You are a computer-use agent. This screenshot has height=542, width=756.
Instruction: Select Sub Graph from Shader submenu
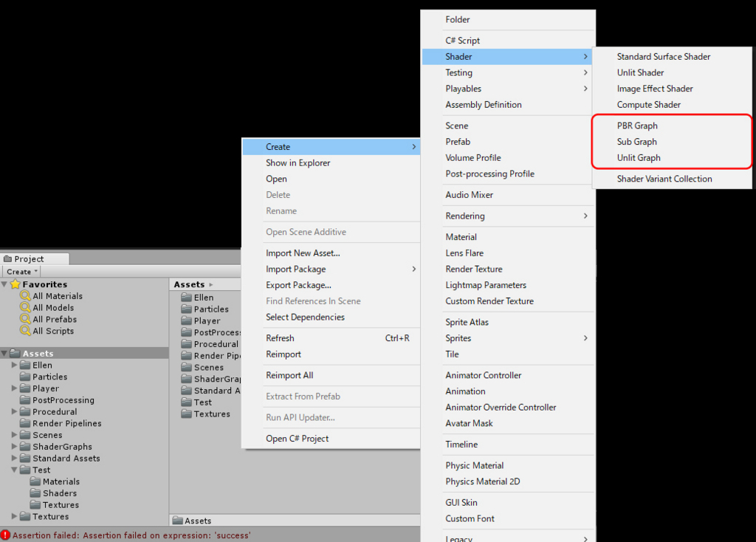[x=672, y=141]
